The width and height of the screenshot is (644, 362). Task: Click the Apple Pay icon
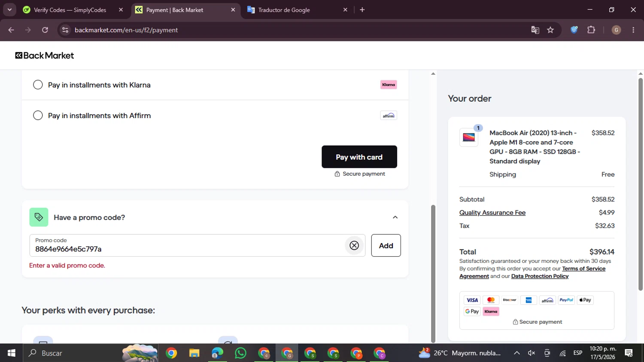[x=585, y=300]
